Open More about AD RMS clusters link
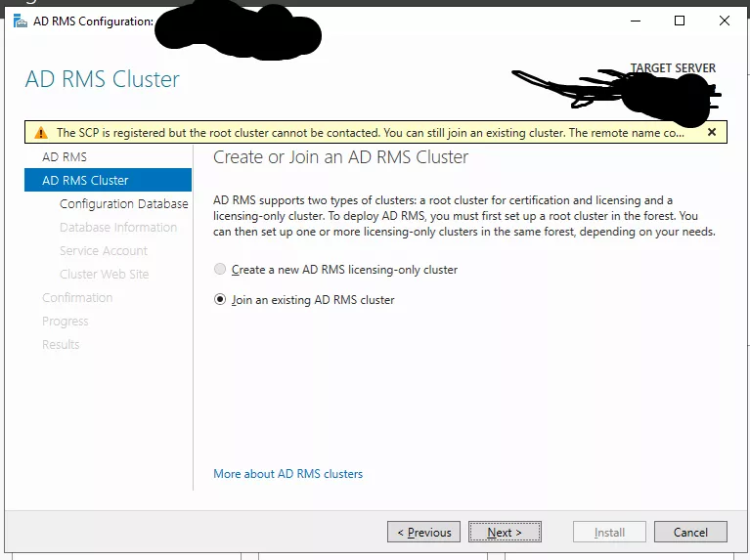 tap(287, 473)
